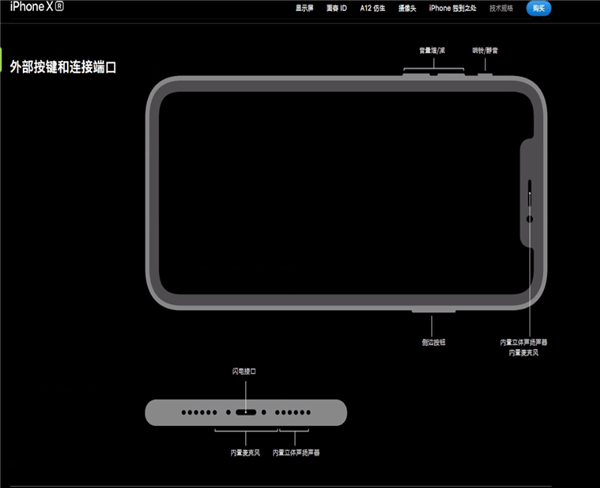Viewport: 600px width, 488px height.
Task: Click 内置麦克风 label below notch callout
Action: coord(523,353)
